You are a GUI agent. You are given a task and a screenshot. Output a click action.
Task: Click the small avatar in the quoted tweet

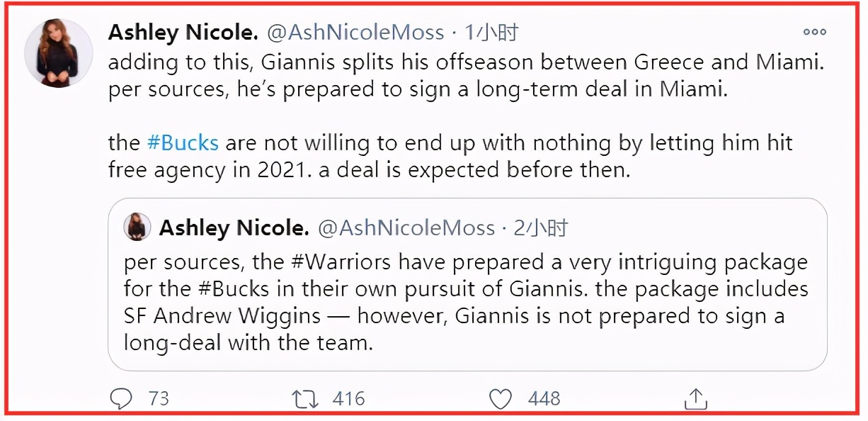click(137, 228)
